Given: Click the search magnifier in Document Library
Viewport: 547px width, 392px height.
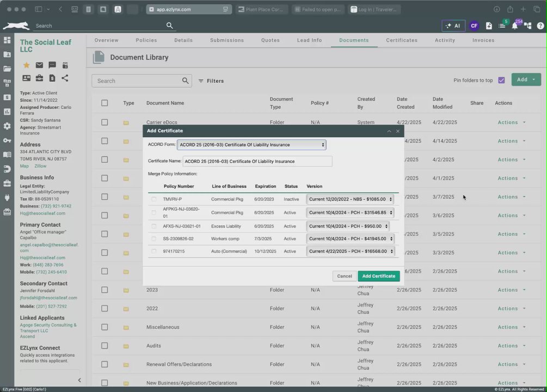Looking at the screenshot, I should [x=185, y=81].
